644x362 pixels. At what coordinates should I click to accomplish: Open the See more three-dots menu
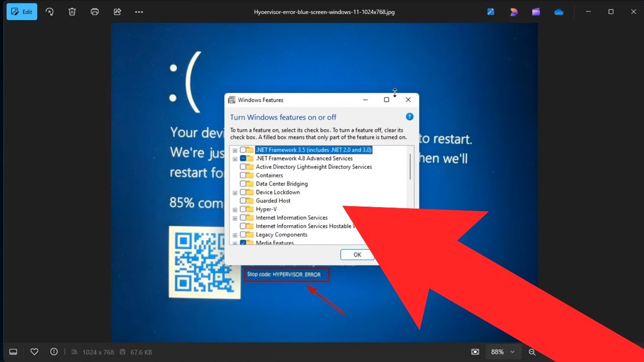[139, 12]
